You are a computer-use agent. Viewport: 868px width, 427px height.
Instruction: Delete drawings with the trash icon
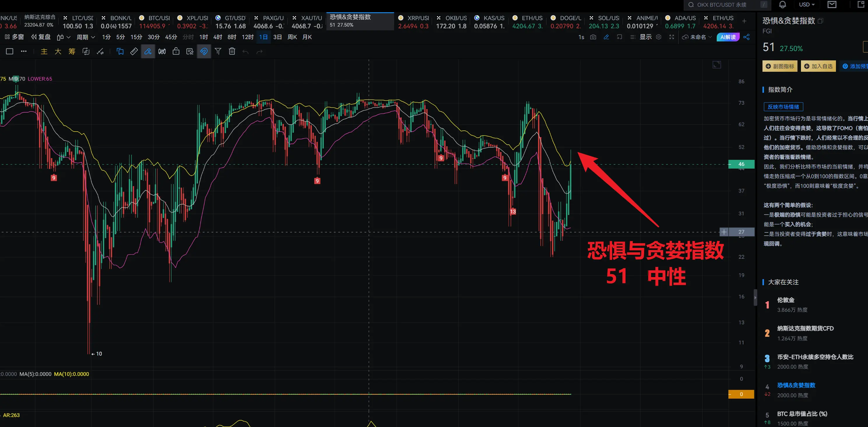tap(232, 51)
